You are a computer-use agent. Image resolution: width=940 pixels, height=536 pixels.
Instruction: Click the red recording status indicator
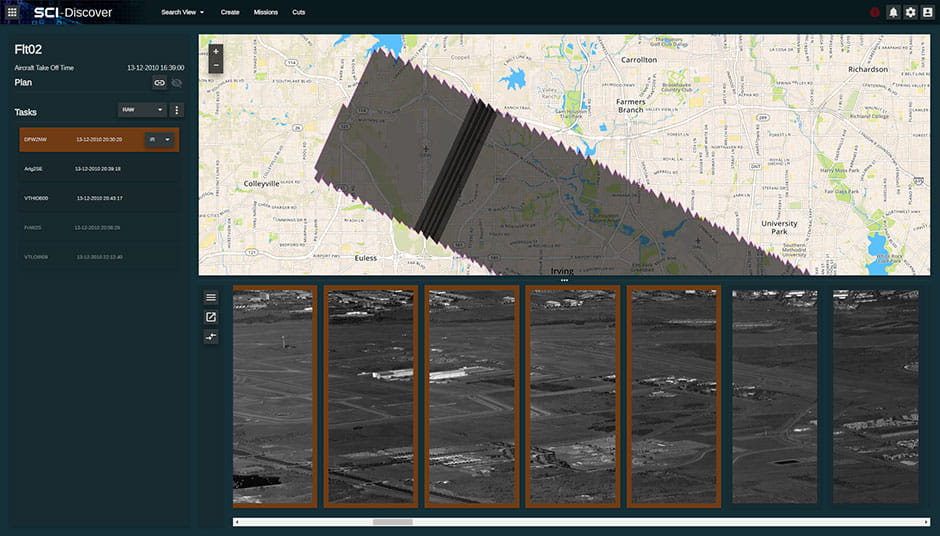coord(875,12)
